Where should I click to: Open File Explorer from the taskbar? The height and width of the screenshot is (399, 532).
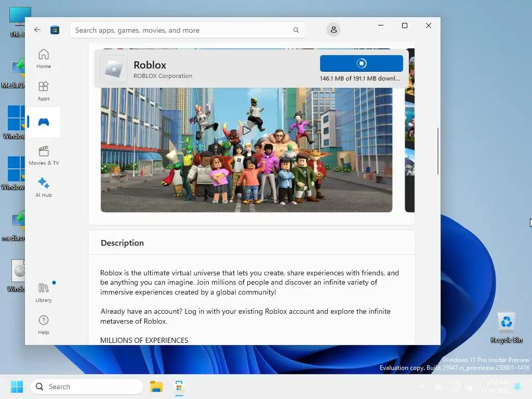point(156,387)
